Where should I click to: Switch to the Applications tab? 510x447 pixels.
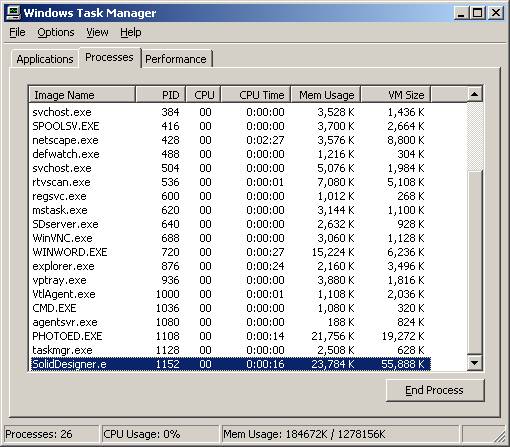[45, 59]
